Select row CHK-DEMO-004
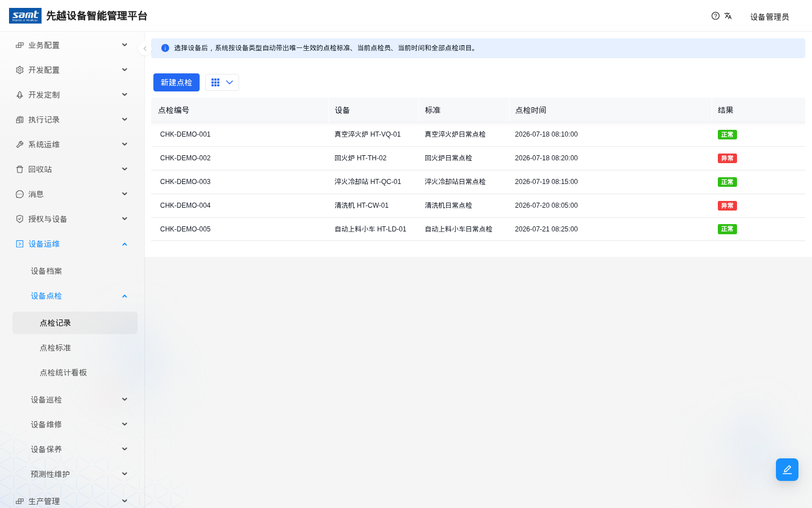This screenshot has width=812, height=508. pyautogui.click(x=478, y=205)
